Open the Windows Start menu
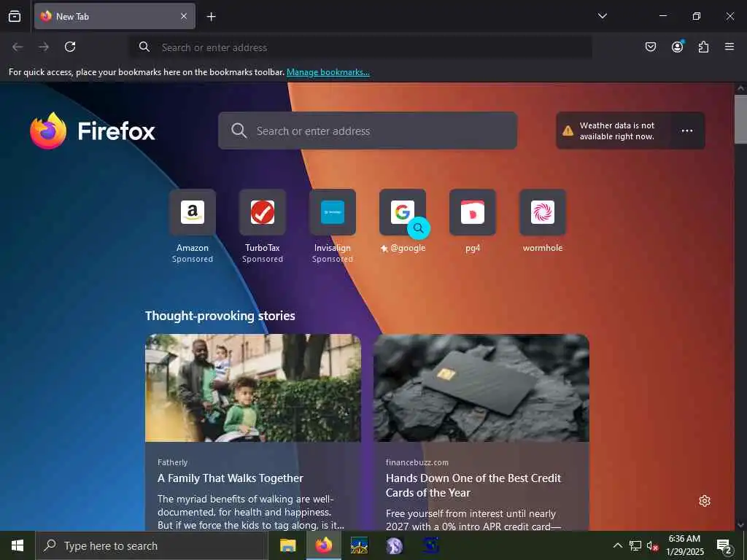The width and height of the screenshot is (747, 560). (18, 545)
